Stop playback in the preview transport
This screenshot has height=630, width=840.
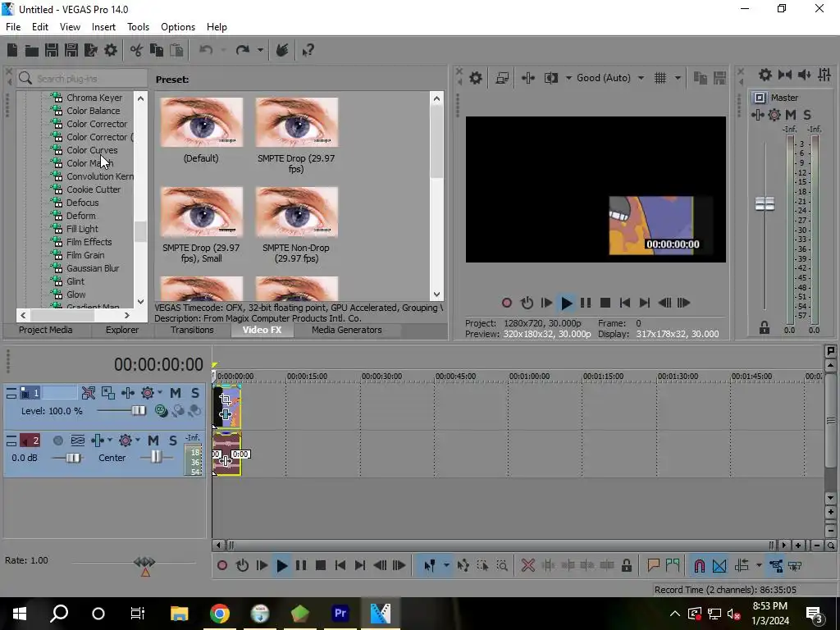[605, 303]
